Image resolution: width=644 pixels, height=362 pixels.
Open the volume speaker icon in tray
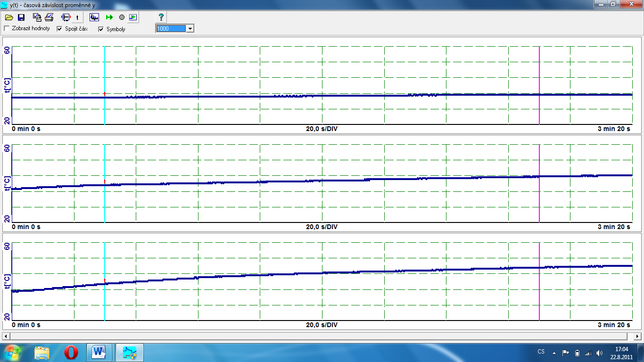(599, 353)
